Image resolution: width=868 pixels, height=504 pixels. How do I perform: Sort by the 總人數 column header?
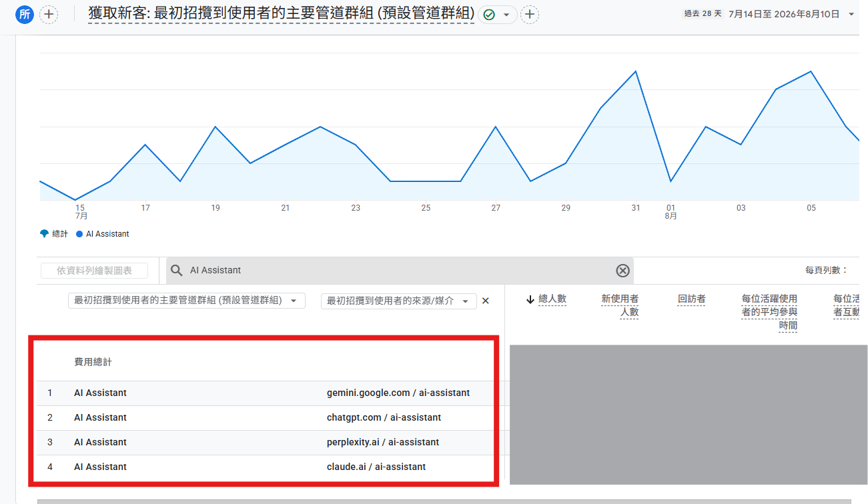click(x=552, y=299)
